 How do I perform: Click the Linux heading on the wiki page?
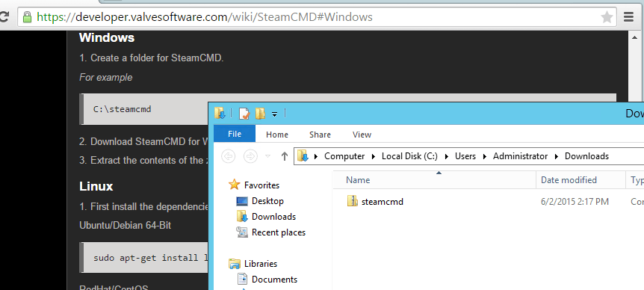96,187
